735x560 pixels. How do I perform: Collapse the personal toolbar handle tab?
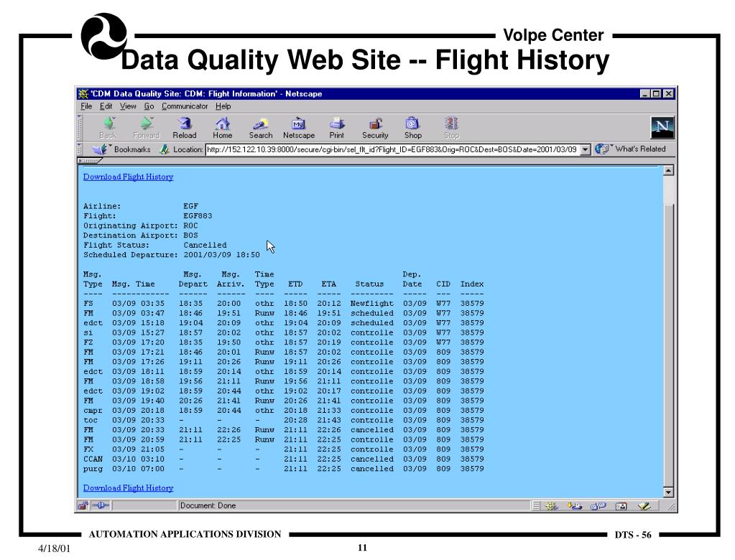point(90,161)
